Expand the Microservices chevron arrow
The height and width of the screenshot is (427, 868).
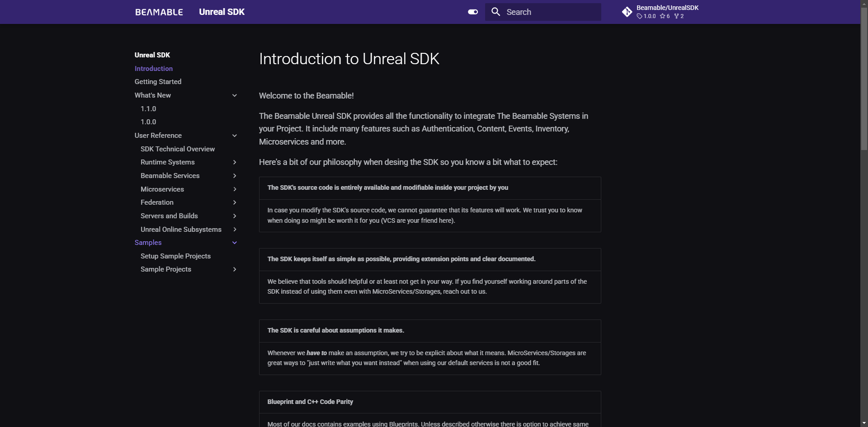click(235, 189)
